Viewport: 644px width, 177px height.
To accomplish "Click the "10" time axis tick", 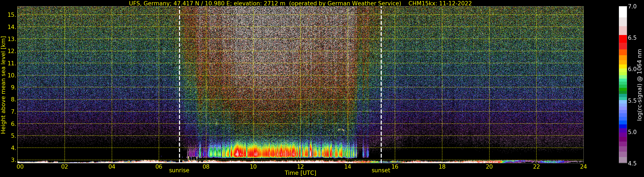I will pyautogui.click(x=253, y=167).
